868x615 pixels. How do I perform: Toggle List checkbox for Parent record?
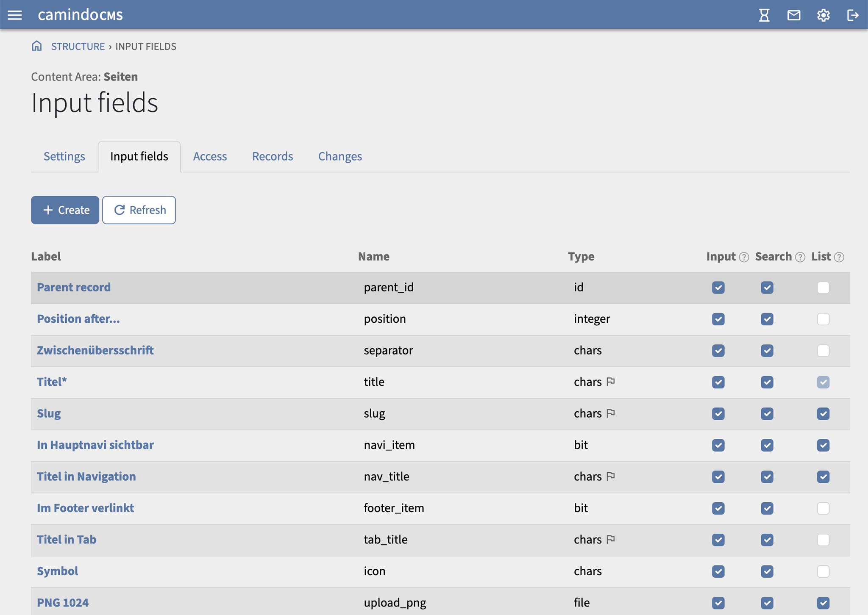823,288
